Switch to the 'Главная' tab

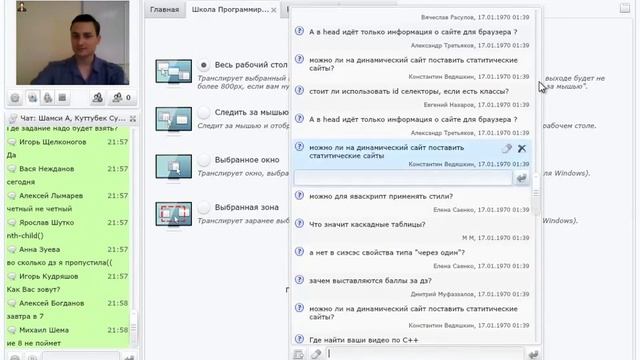click(x=164, y=9)
